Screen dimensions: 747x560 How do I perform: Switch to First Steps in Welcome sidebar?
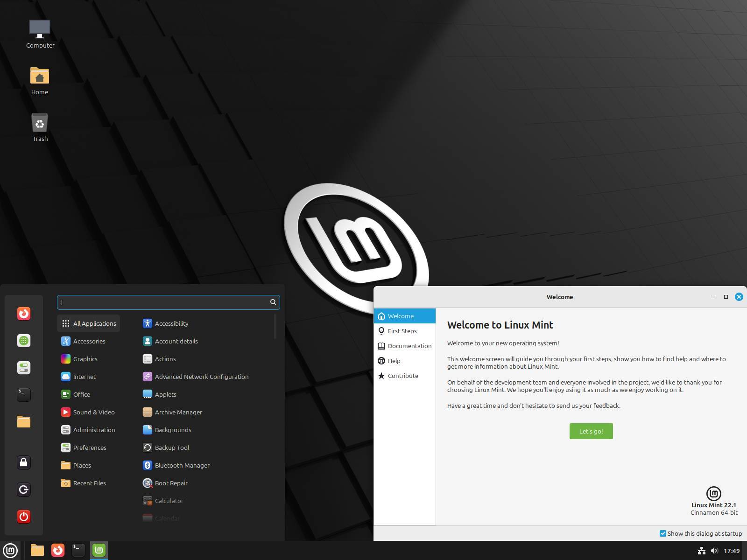[x=404, y=331]
